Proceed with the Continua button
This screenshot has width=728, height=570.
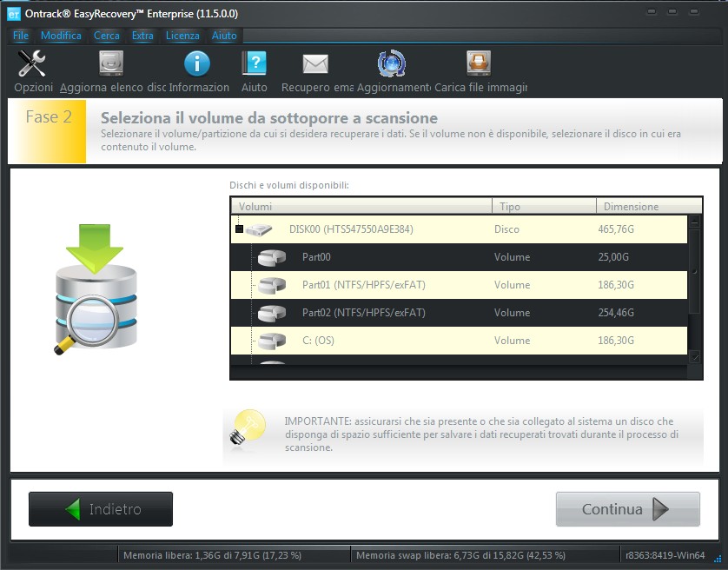[x=628, y=509]
